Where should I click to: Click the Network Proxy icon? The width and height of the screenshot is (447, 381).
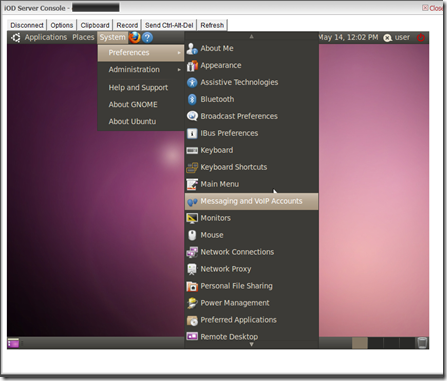[x=192, y=269]
